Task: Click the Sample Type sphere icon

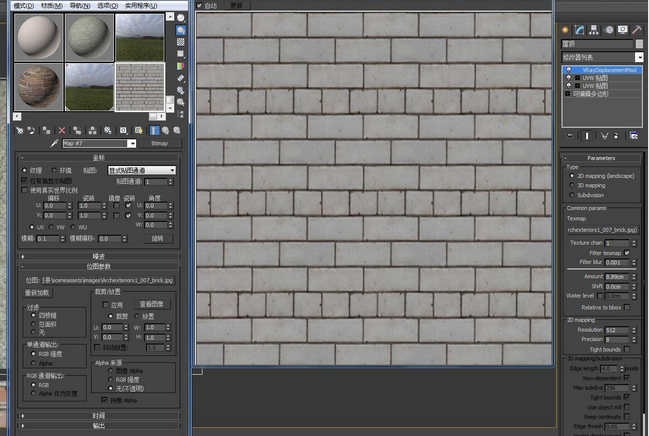Action: click(x=181, y=18)
